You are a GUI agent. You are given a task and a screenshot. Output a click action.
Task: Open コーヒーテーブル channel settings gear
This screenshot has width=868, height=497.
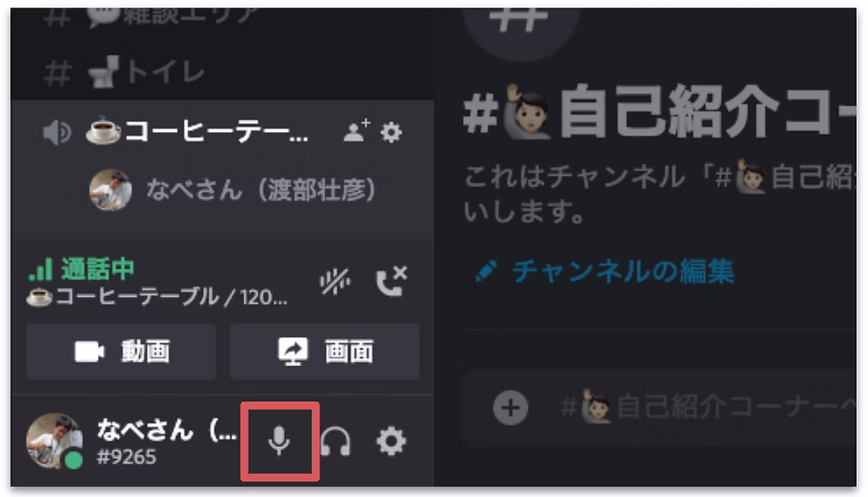(x=391, y=132)
